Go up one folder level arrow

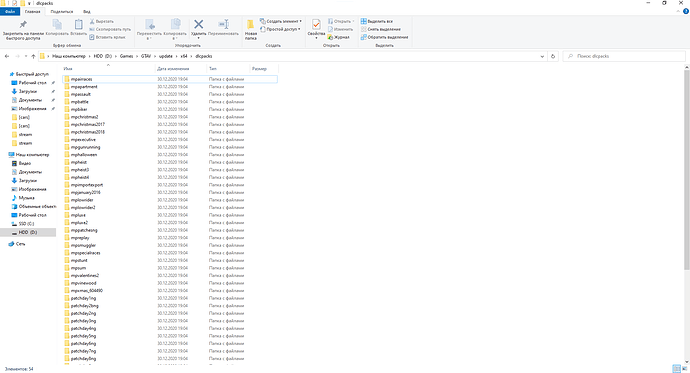coord(33,56)
